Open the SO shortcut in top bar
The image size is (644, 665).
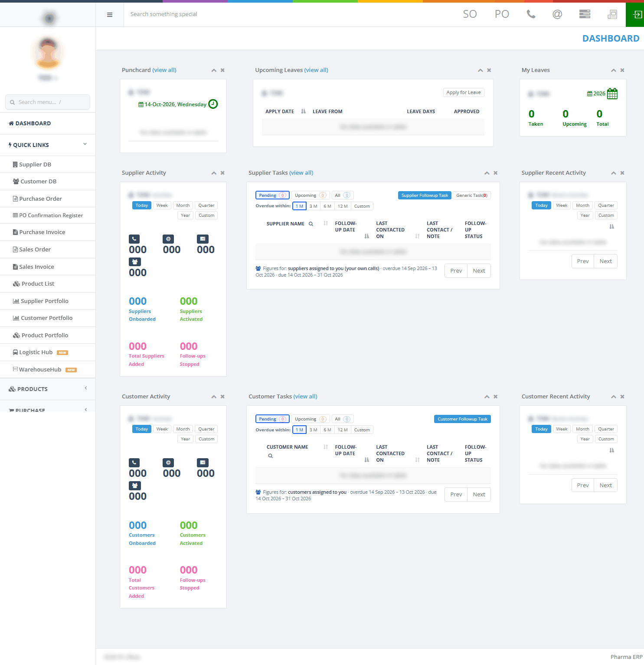tap(470, 14)
